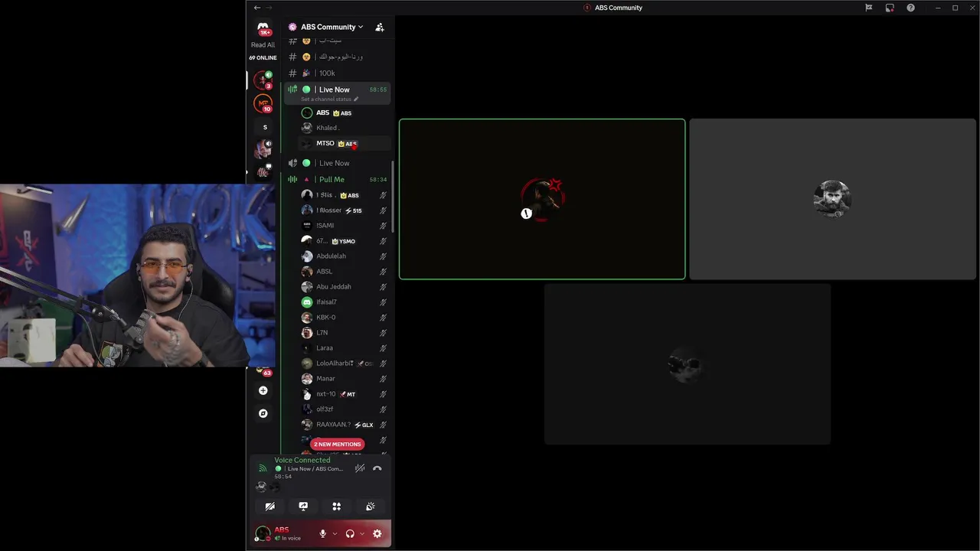The image size is (980, 551).
Task: Click user Manar in voice list
Action: pyautogui.click(x=344, y=379)
